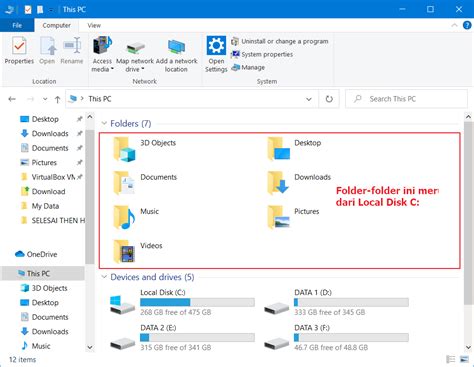Choose Add a network location

coord(176,56)
